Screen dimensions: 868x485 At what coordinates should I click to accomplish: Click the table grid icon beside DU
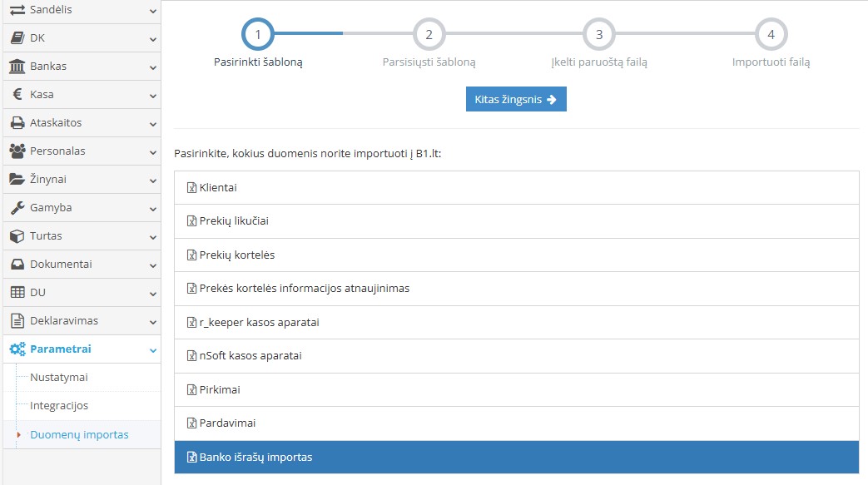coord(17,293)
